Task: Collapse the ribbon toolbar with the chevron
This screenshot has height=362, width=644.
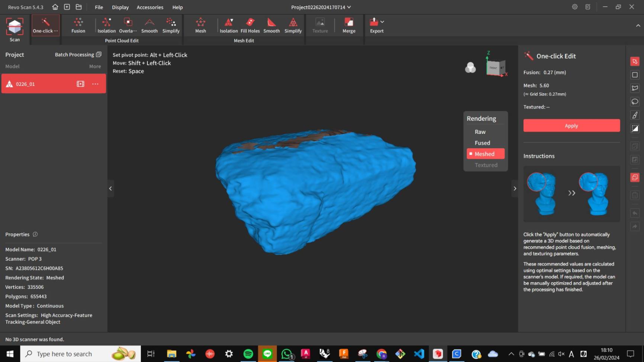Action: [x=638, y=26]
